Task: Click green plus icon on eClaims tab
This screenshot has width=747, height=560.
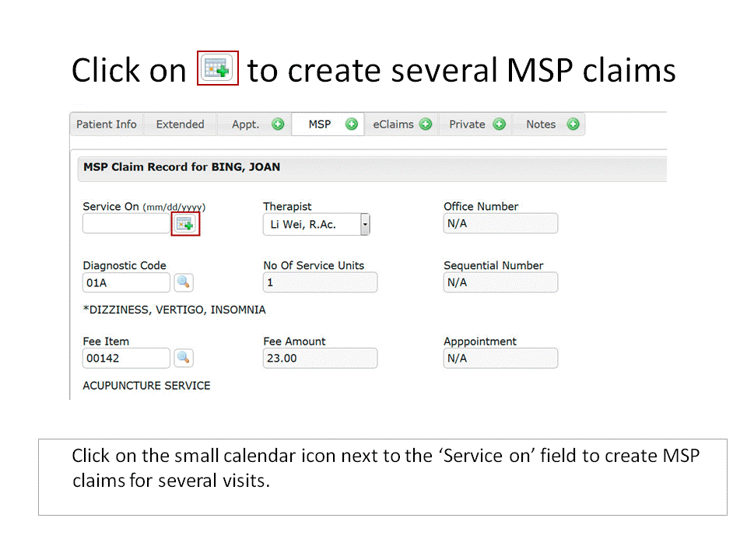Action: coord(426,124)
